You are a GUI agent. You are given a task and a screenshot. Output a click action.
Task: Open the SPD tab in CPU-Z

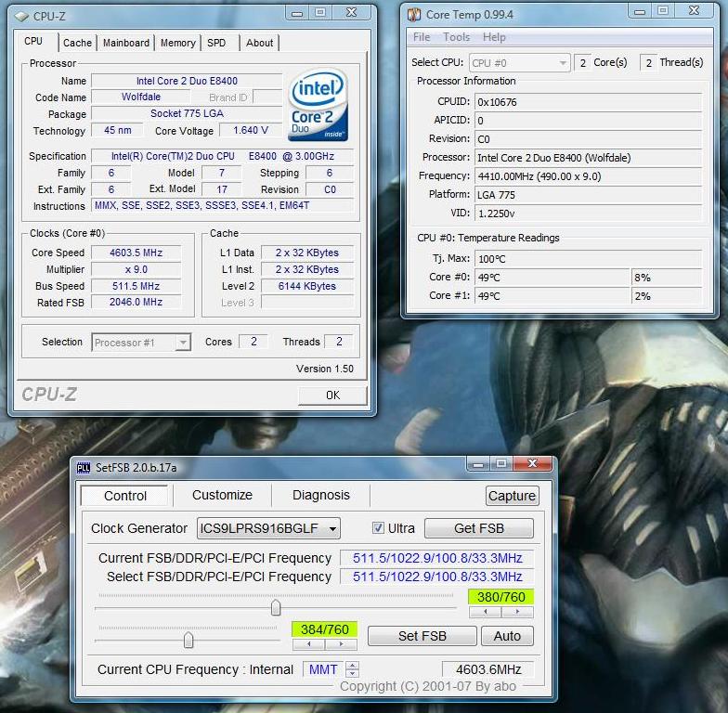[x=216, y=43]
